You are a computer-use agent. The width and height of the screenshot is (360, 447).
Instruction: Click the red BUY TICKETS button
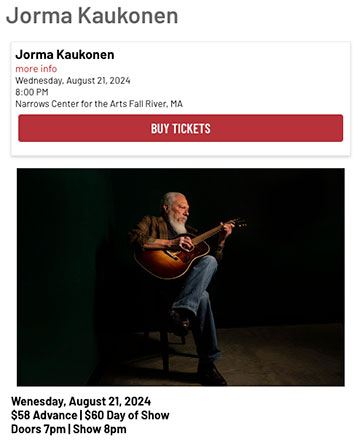180,128
